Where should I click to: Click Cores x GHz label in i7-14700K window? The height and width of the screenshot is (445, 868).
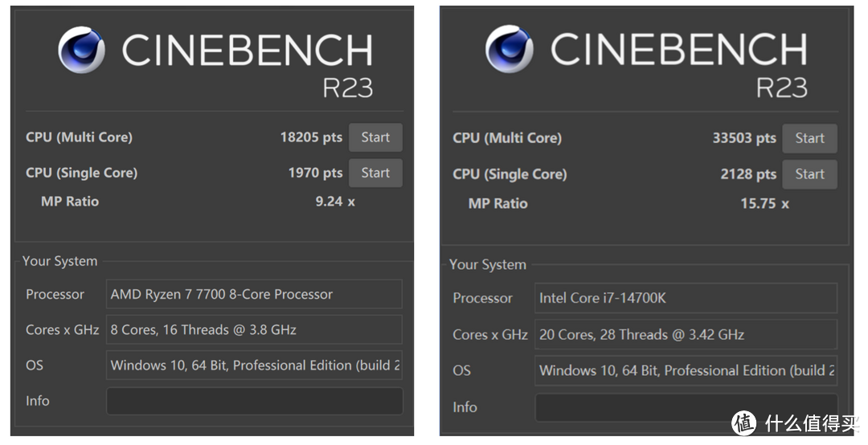tap(490, 335)
